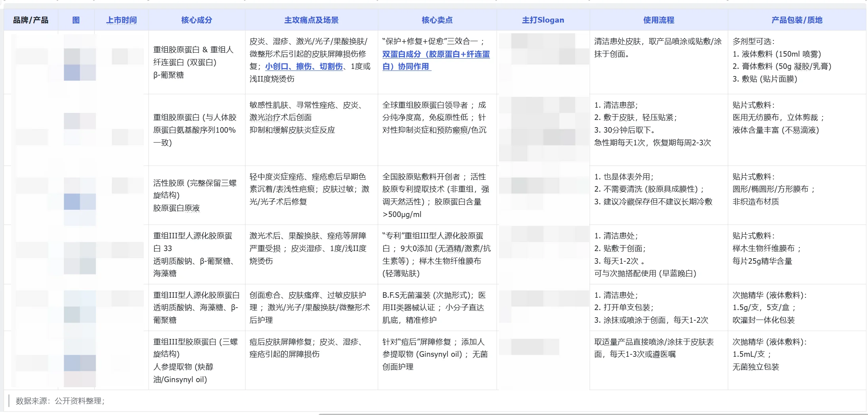Open product thumbnail in 活性胶原 row
This screenshot has width=868, height=415.
pyautogui.click(x=80, y=201)
